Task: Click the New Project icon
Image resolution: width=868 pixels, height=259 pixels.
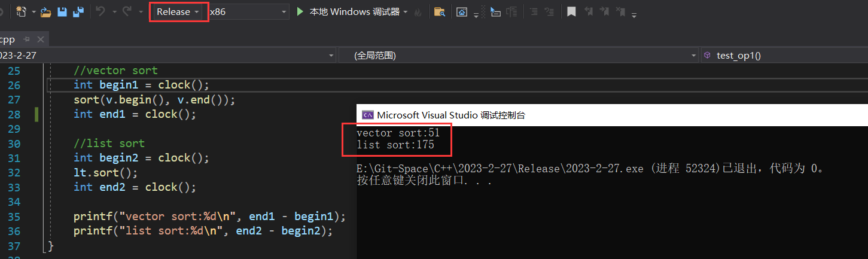Action: [x=22, y=11]
